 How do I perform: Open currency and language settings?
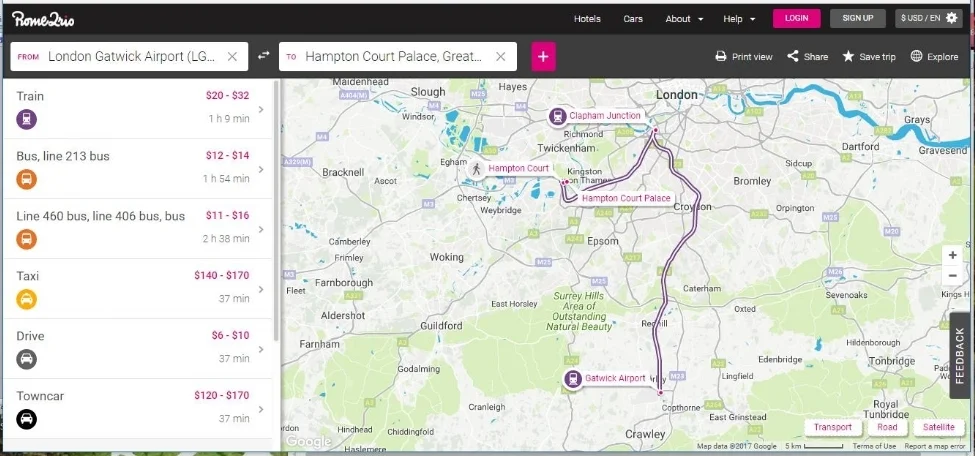pyautogui.click(x=930, y=18)
